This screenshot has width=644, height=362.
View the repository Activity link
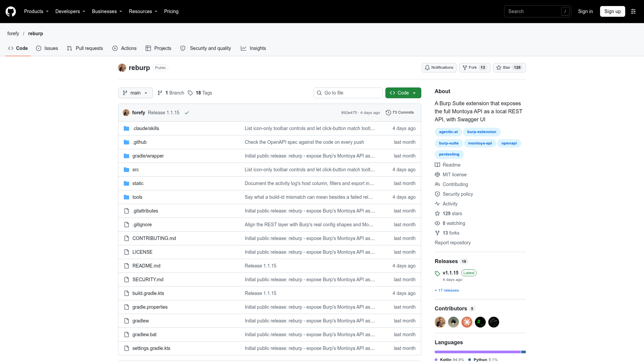point(446,204)
